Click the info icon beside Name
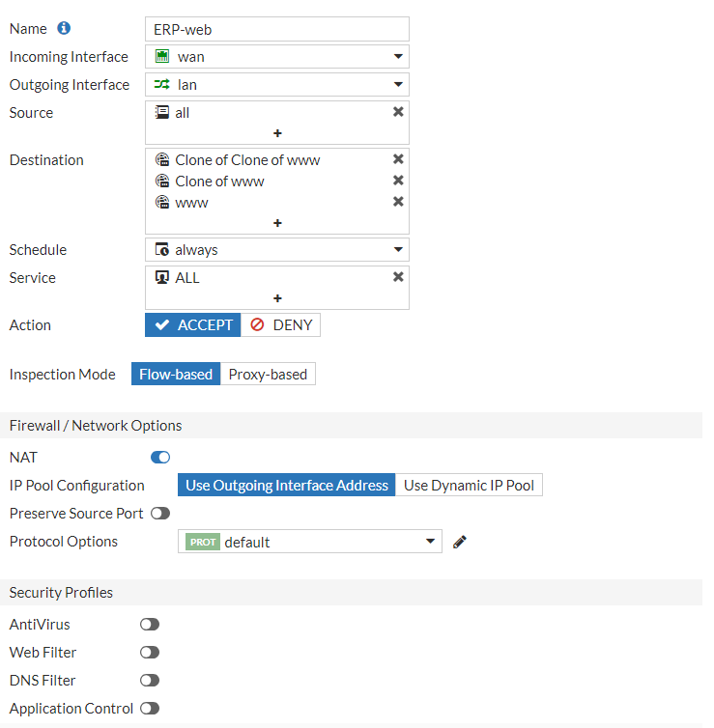714x728 pixels. (x=65, y=29)
